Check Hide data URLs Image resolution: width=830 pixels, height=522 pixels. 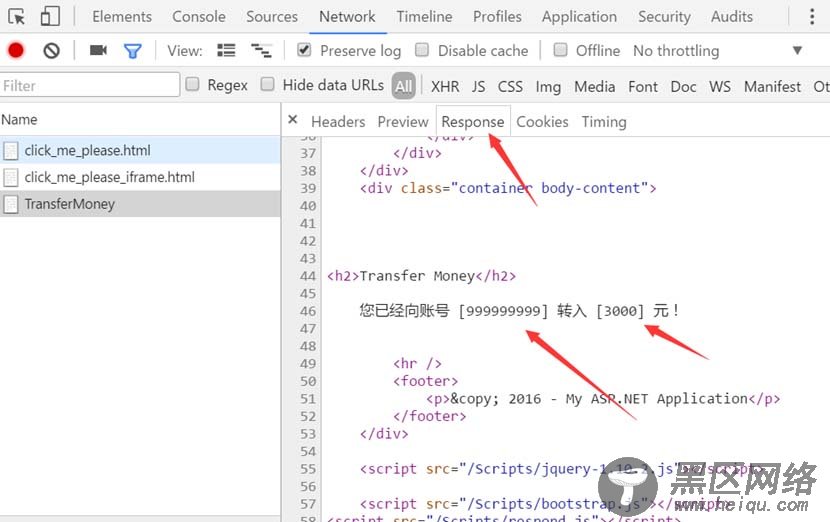tap(268, 84)
